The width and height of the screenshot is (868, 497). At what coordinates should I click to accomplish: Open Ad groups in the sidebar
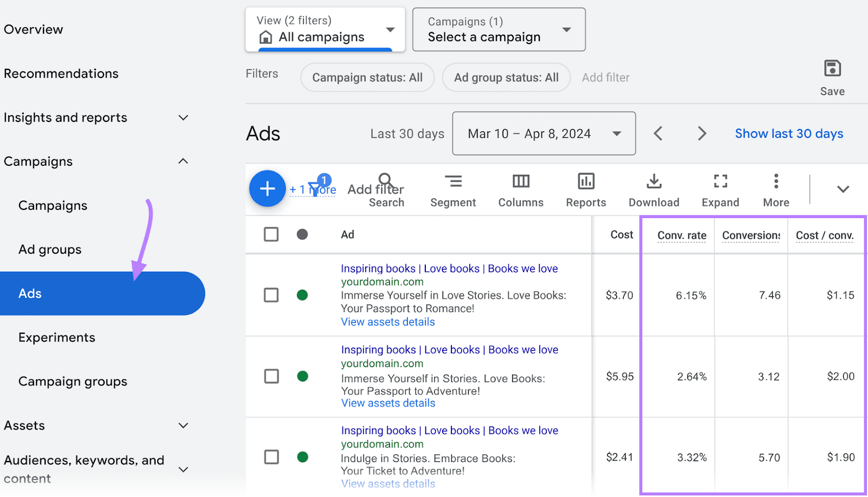pyautogui.click(x=50, y=250)
